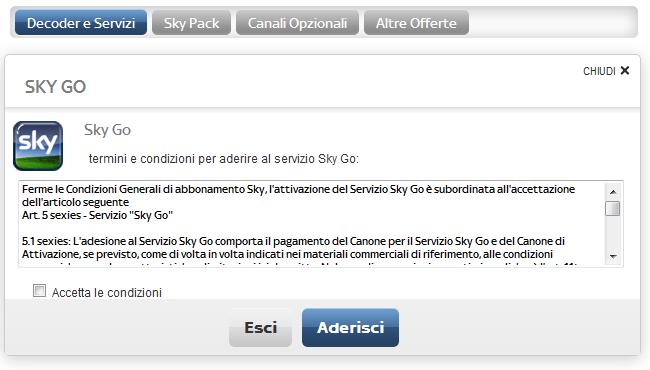Confirm with the Aderisci button
650x370 pixels.
(350, 327)
